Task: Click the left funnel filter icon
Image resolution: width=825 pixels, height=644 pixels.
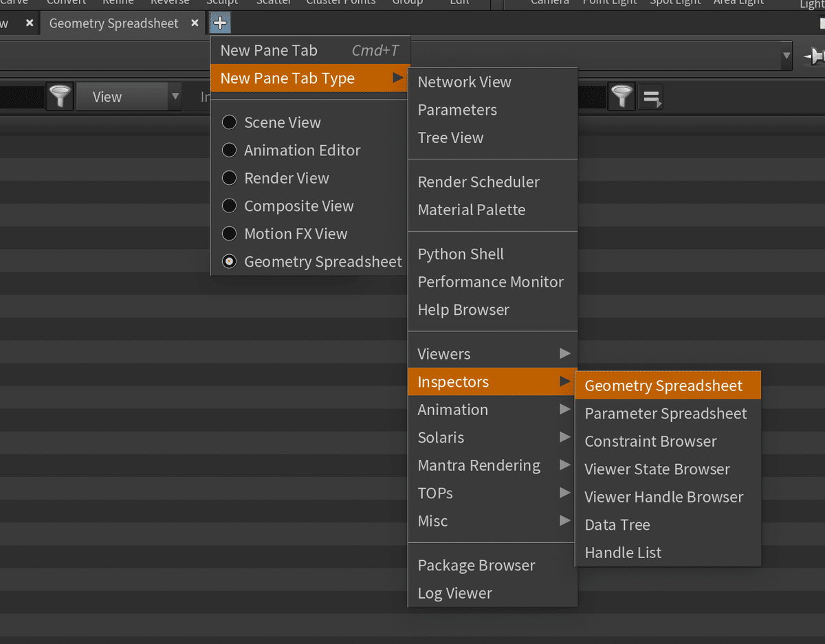Action: pos(60,97)
